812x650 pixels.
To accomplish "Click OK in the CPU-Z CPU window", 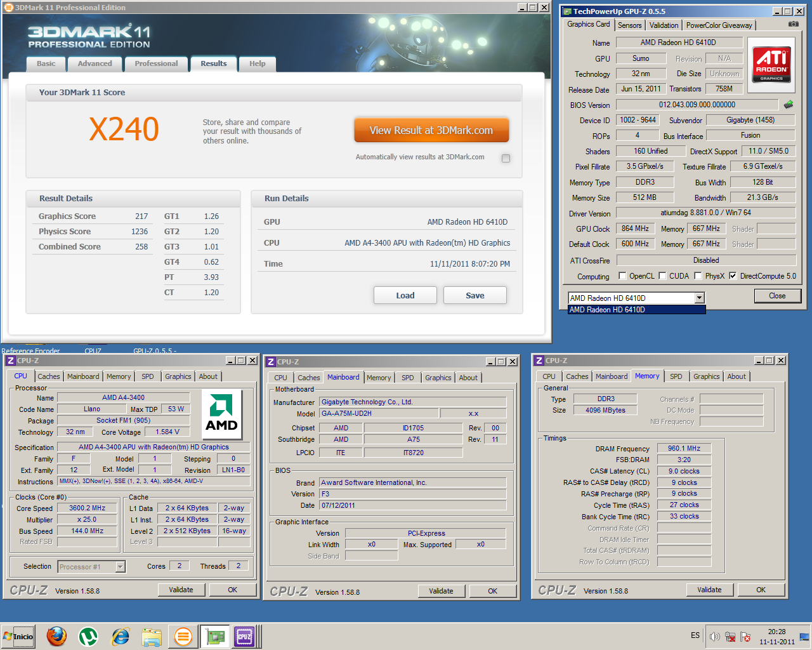I will (x=233, y=590).
